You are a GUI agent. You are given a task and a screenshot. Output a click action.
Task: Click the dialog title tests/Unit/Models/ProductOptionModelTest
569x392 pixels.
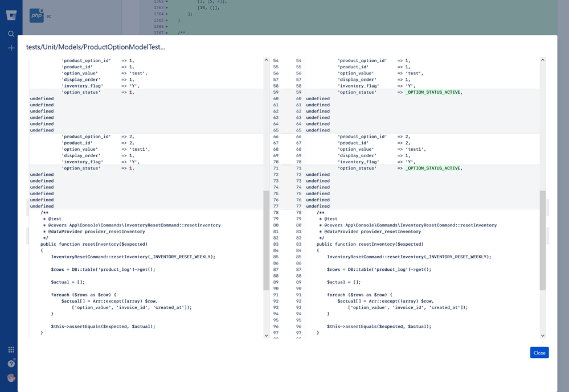[x=96, y=47]
